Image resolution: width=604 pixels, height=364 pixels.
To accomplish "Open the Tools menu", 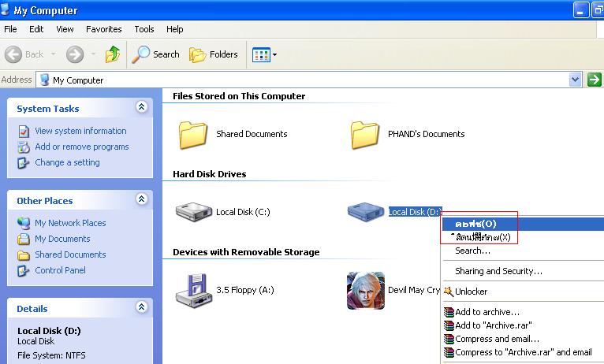I will [x=144, y=29].
